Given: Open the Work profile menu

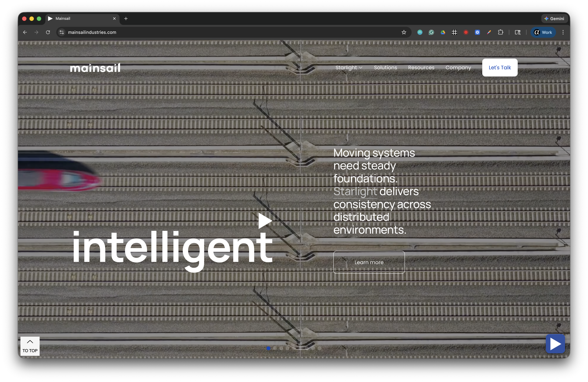Looking at the screenshot, I should click(x=543, y=32).
